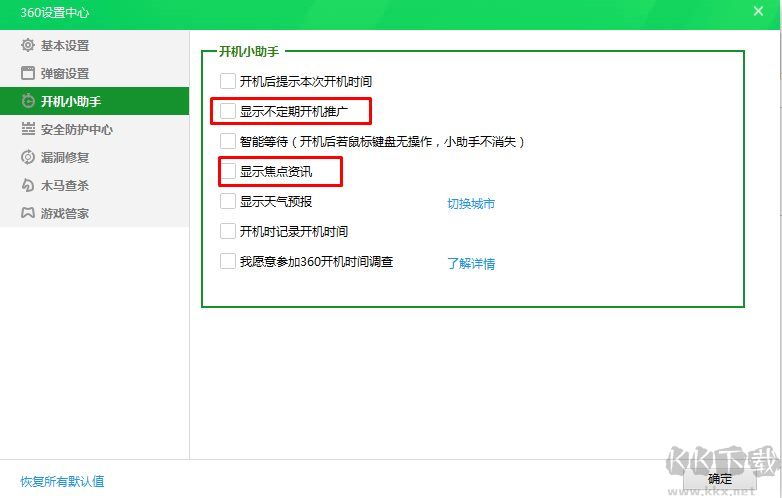Confirm with the 确定 button
782x498 pixels.
click(x=720, y=479)
